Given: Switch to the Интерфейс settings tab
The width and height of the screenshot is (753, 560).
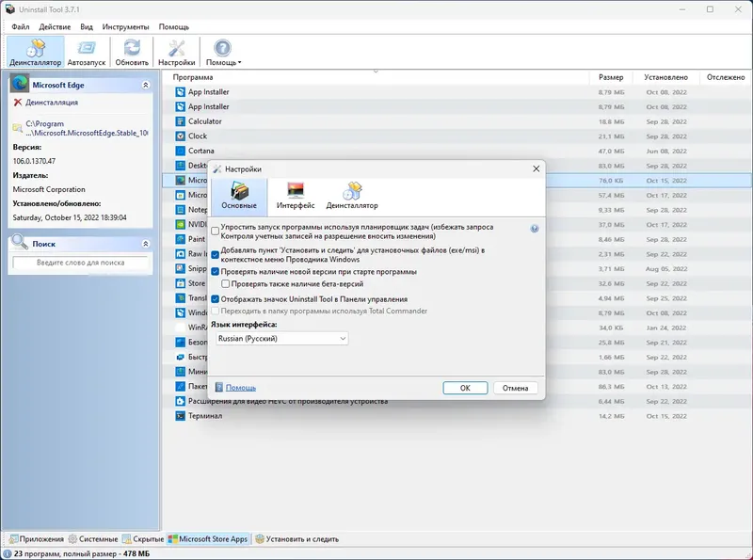Looking at the screenshot, I should pos(296,196).
